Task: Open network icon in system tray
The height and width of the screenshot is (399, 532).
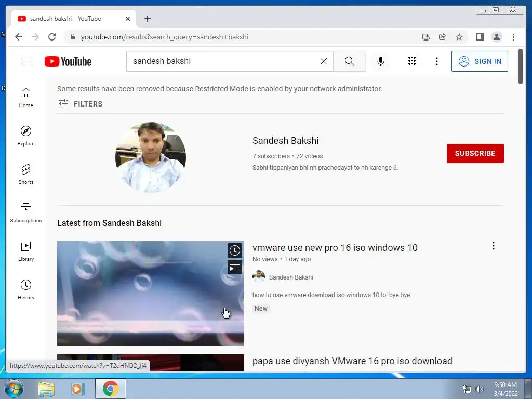Action: (x=467, y=389)
